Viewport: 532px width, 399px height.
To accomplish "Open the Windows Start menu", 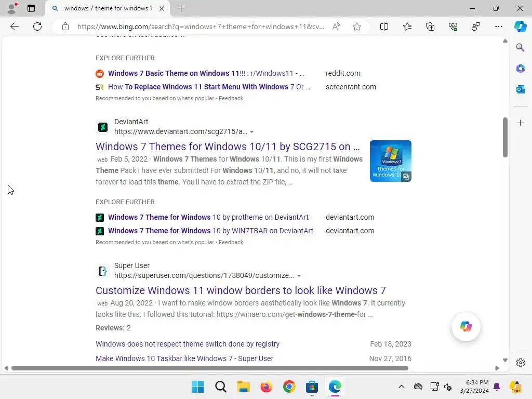I will pyautogui.click(x=197, y=387).
